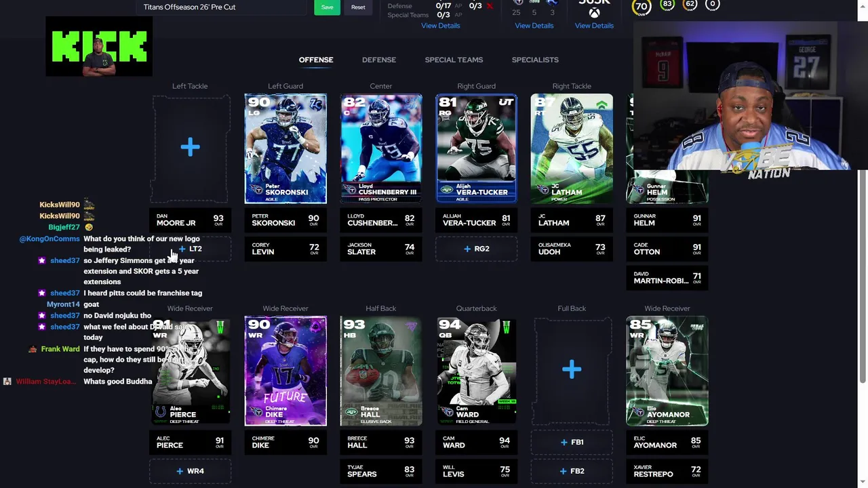Click the Breece Hall 93 depth row
Viewport: 868px width, 488px height.
pyautogui.click(x=381, y=442)
